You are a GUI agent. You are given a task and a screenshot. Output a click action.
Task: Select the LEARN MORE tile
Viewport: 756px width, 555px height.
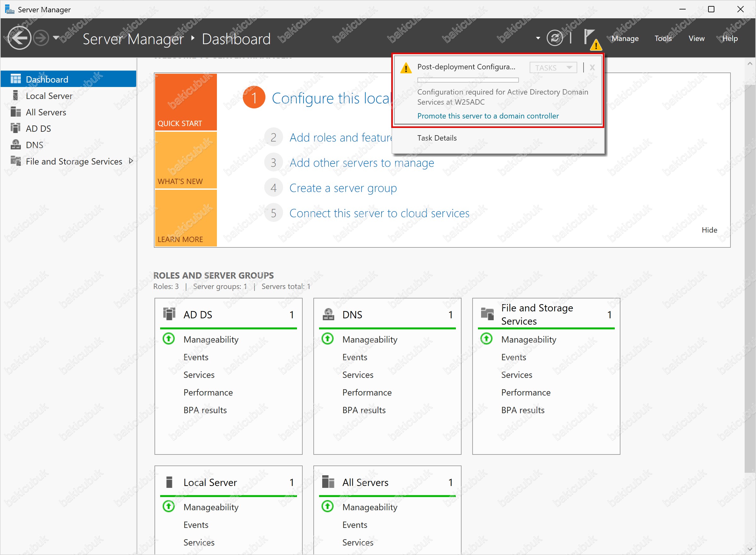pos(186,218)
